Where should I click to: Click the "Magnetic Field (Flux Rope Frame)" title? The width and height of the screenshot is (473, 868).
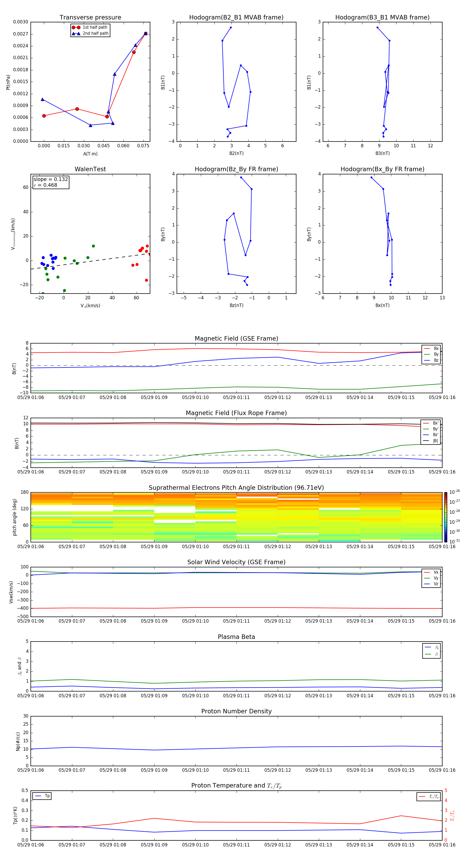236,413
